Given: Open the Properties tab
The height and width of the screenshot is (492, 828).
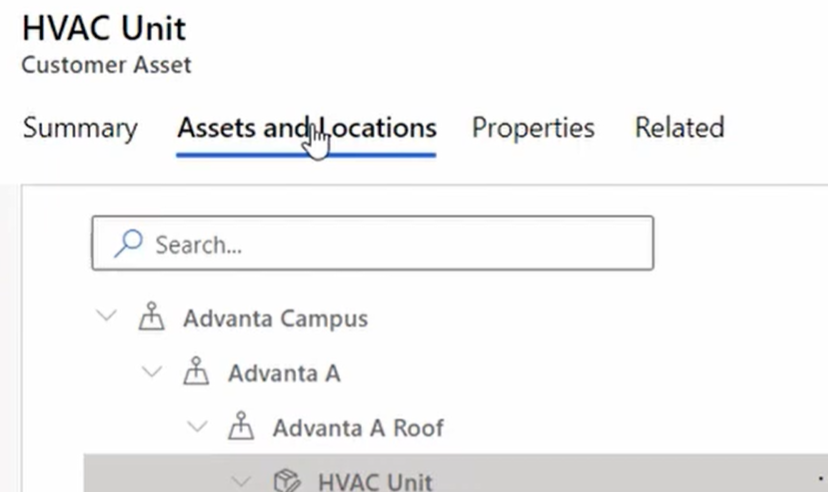Looking at the screenshot, I should [x=533, y=128].
